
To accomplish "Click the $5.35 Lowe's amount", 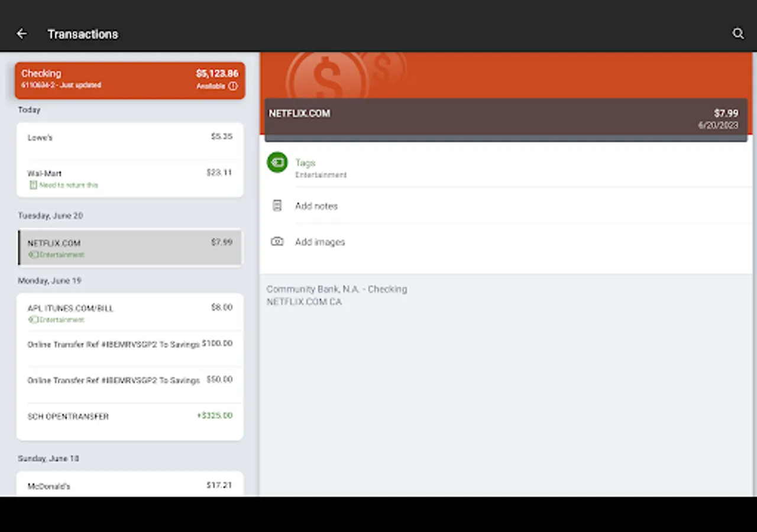I will point(222,137).
